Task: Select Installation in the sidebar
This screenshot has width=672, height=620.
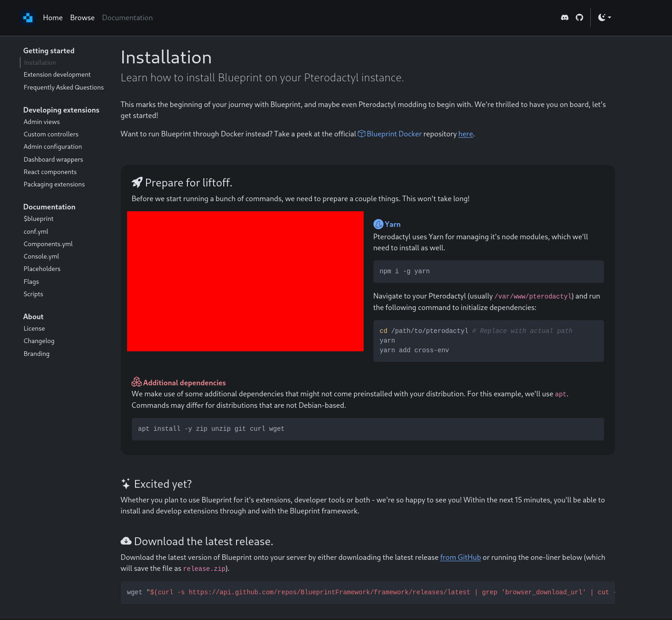Action: (40, 62)
